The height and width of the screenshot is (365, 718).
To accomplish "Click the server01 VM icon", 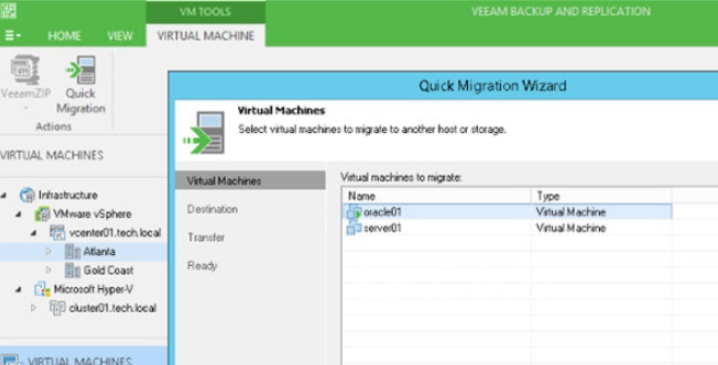I will pos(354,228).
